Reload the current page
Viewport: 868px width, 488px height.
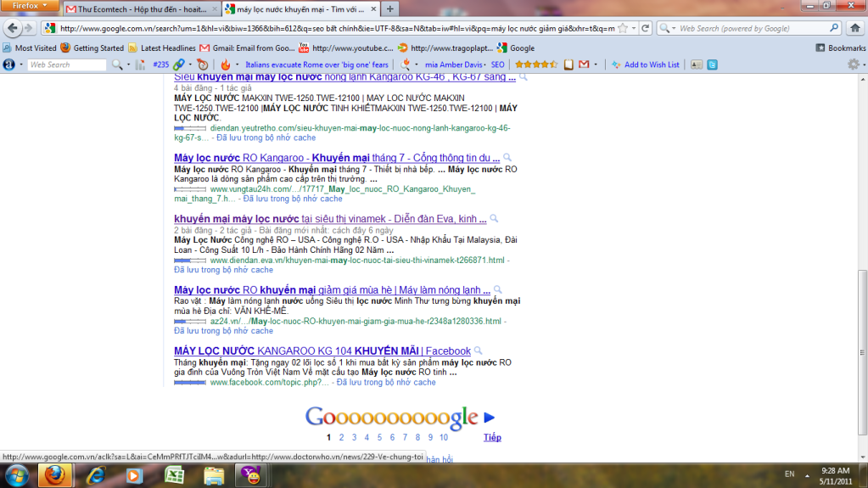click(x=646, y=28)
